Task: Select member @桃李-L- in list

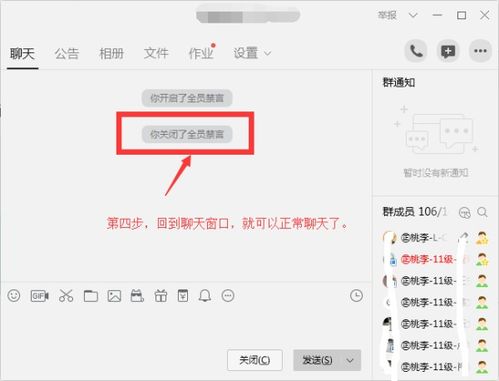Action: click(436, 238)
